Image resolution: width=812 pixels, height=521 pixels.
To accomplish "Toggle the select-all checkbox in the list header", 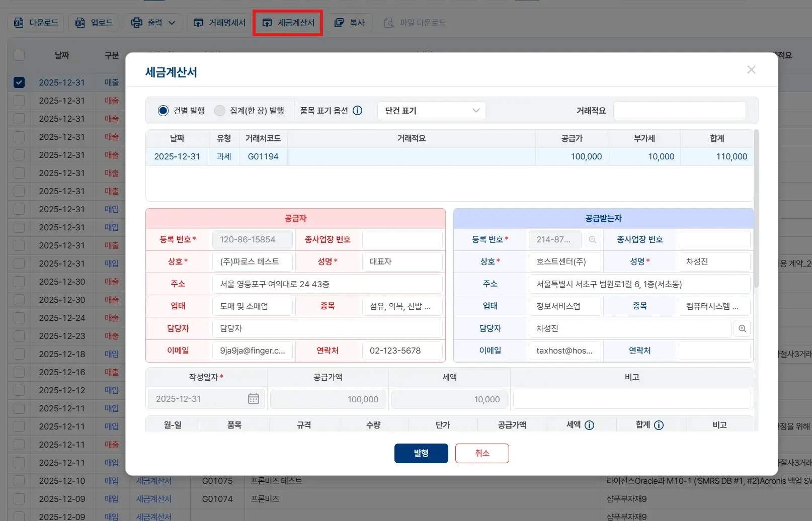I will click(19, 55).
